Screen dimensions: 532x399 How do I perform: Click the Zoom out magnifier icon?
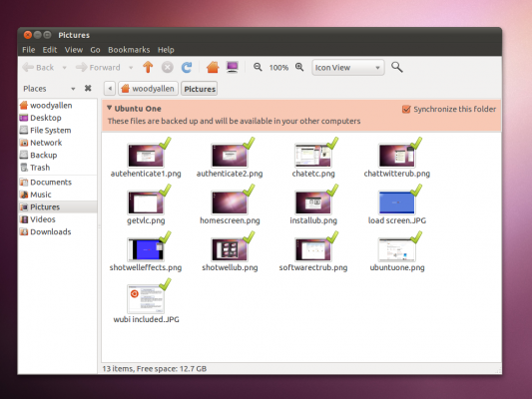258,67
